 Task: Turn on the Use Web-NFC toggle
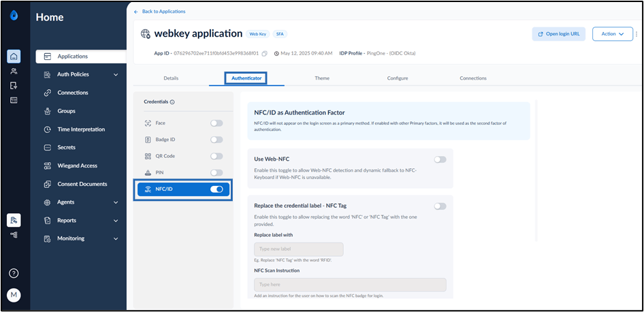pos(440,159)
